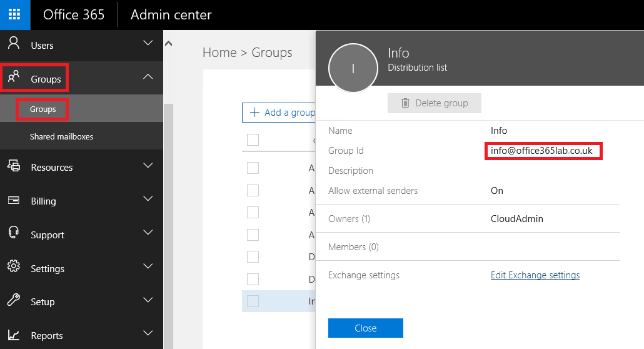Open the Office 365 app launcher grid

tap(14, 14)
